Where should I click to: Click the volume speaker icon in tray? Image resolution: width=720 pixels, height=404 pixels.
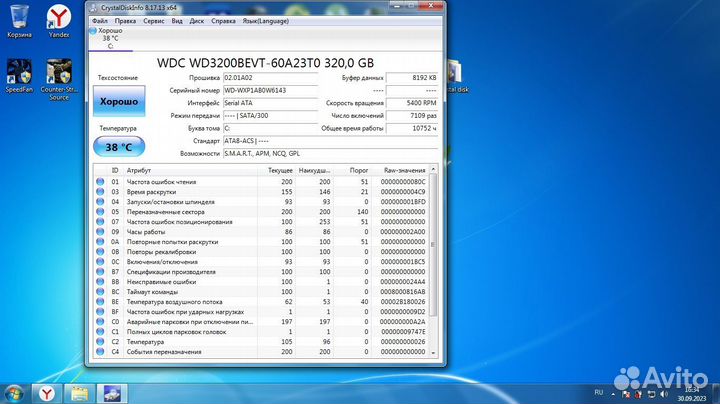(x=664, y=394)
